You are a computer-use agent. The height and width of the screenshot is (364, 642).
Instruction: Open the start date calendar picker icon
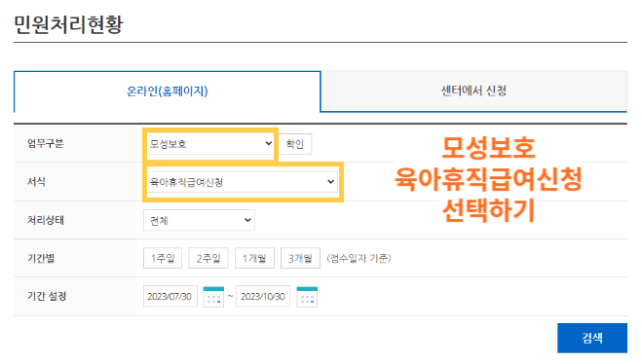213,297
